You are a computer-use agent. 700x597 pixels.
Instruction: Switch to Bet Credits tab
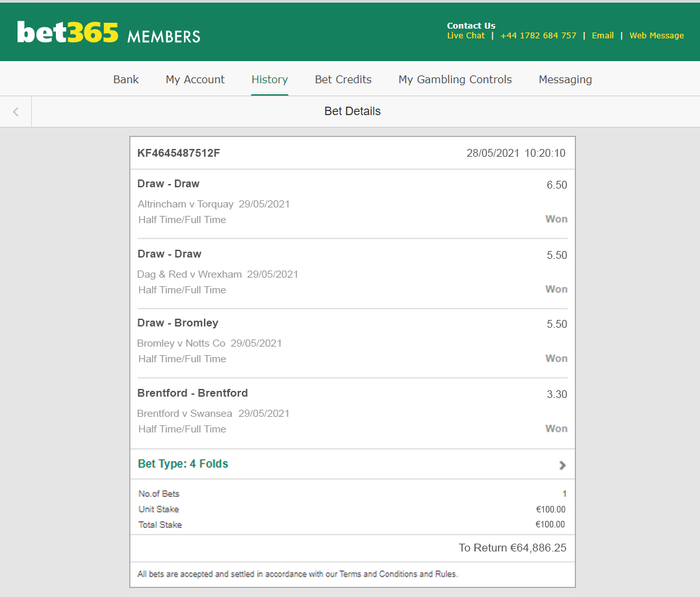tap(343, 79)
